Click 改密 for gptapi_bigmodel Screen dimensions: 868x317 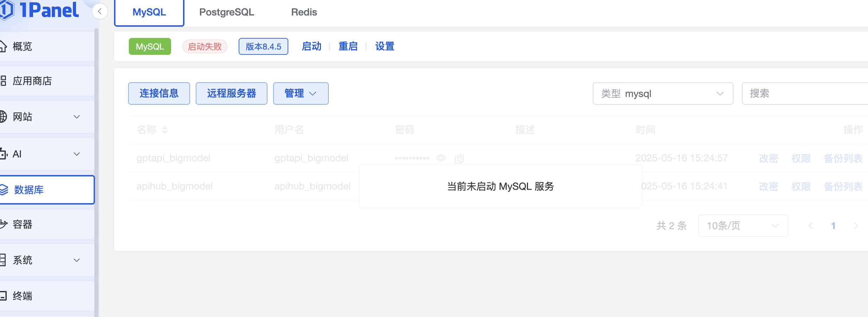(769, 158)
